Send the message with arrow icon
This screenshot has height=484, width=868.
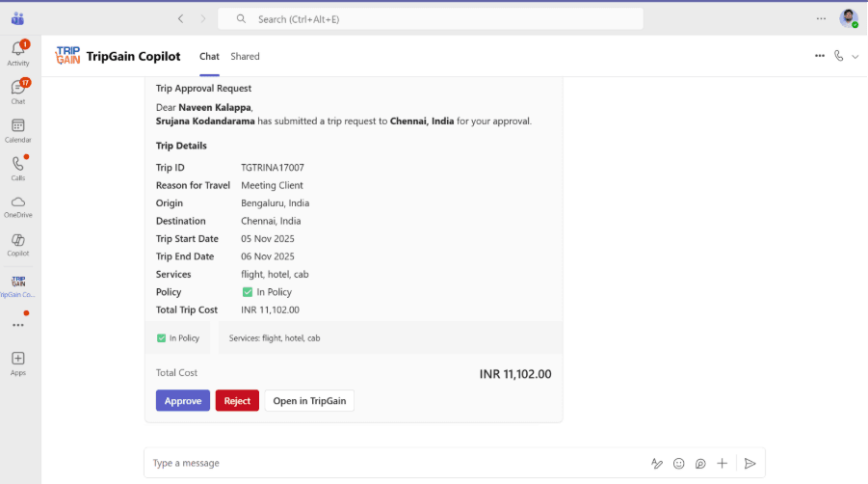[750, 464]
